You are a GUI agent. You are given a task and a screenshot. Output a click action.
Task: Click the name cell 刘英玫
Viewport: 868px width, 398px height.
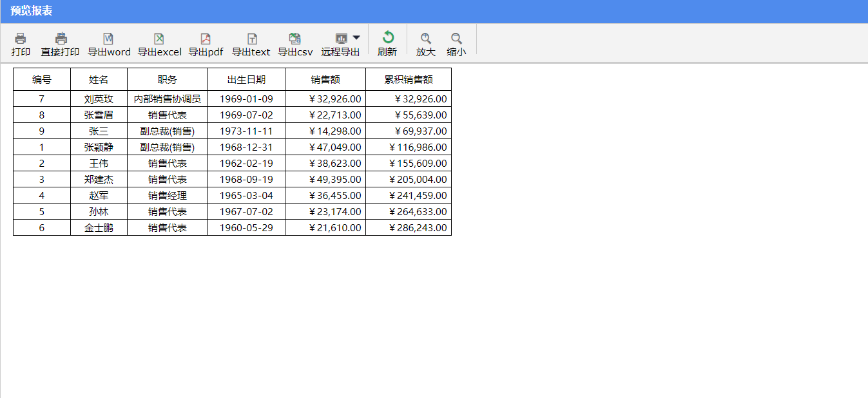tap(99, 99)
